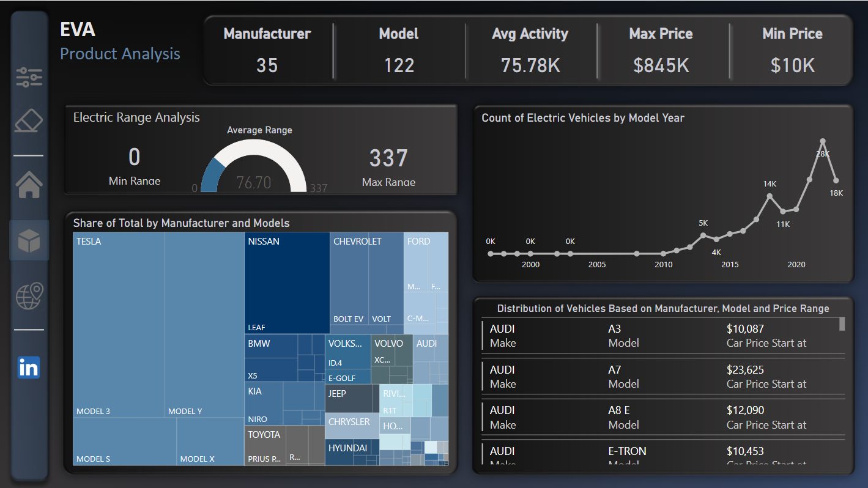The width and height of the screenshot is (868, 488).
Task: Select the Chevrolet Bolt EV tile
Action: (349, 279)
